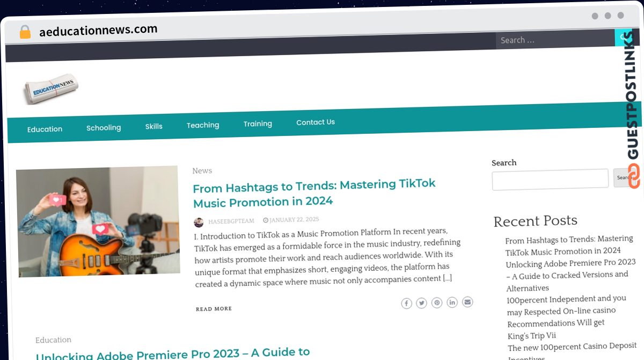This screenshot has height=360, width=644.
Task: Click the Education News newspaper logo
Action: click(x=52, y=88)
